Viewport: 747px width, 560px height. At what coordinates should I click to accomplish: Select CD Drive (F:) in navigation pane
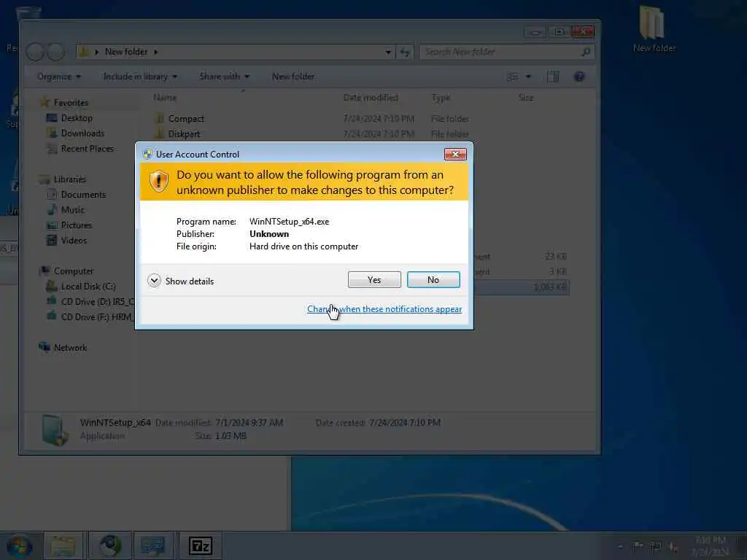90,316
